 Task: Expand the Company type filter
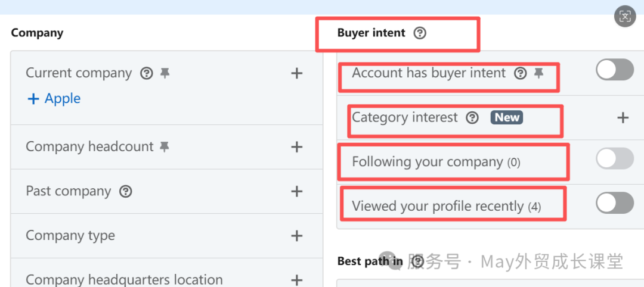[x=296, y=236]
